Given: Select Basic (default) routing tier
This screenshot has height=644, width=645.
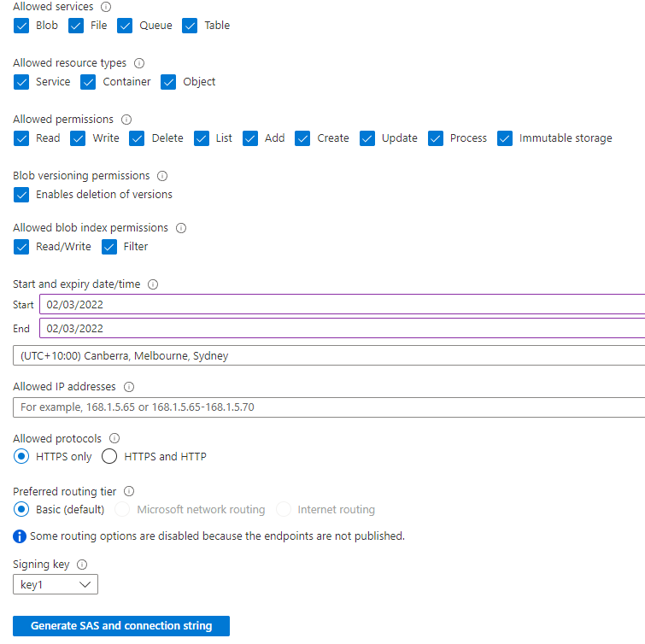Looking at the screenshot, I should (x=21, y=509).
